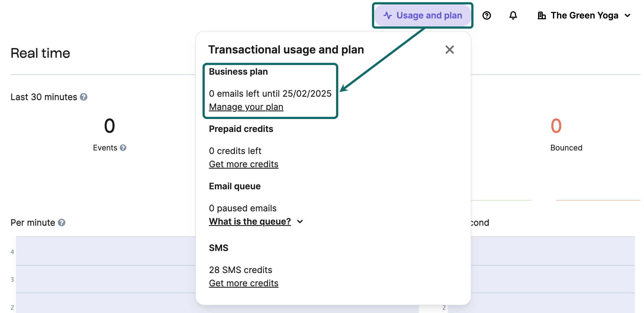The image size is (644, 313).
Task: Click the Real time page heading
Action: 40,53
